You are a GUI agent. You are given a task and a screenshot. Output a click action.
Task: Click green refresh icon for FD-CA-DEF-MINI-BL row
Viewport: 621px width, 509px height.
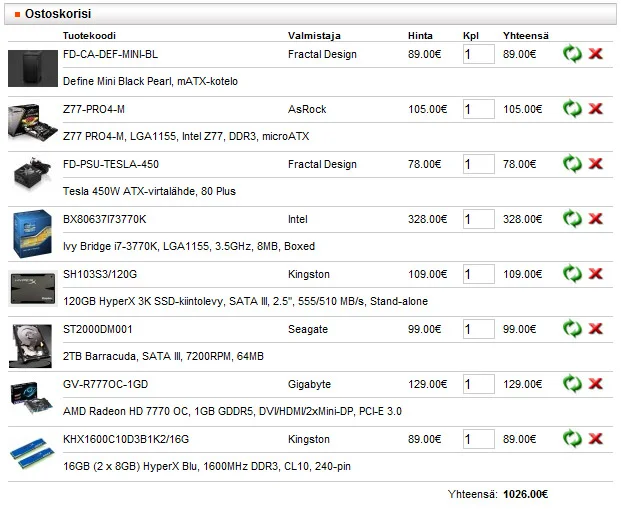(572, 54)
